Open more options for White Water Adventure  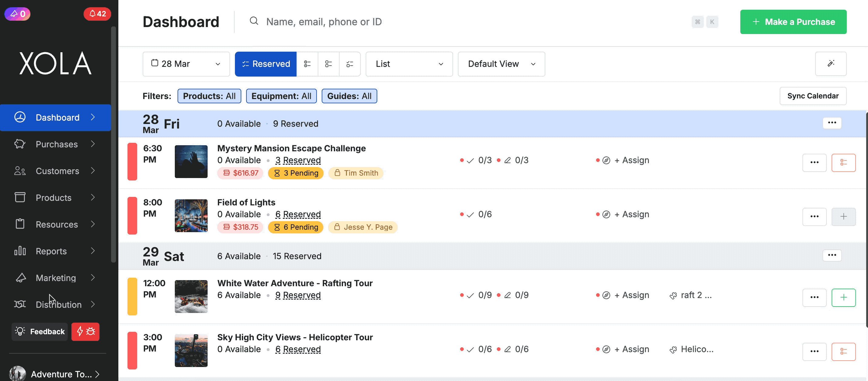coord(814,298)
